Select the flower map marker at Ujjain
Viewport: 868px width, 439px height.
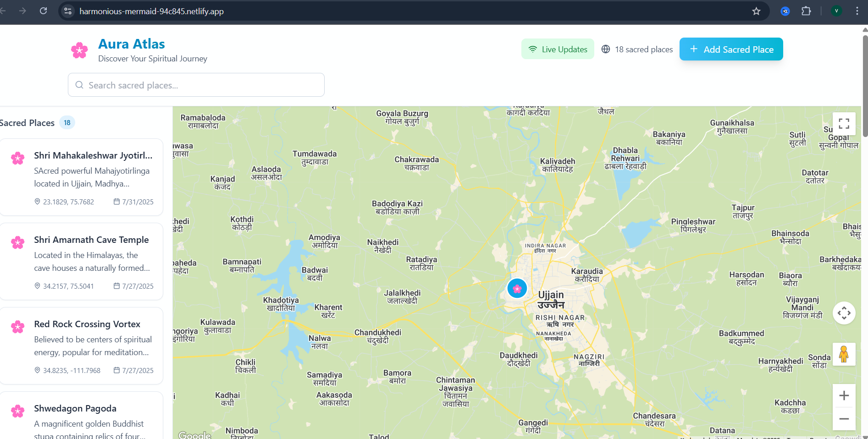(x=517, y=288)
